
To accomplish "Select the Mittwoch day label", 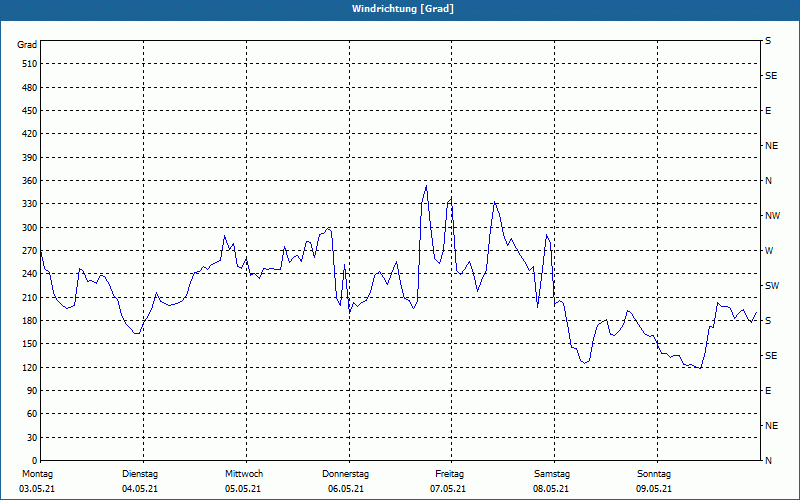I will 244,474.
